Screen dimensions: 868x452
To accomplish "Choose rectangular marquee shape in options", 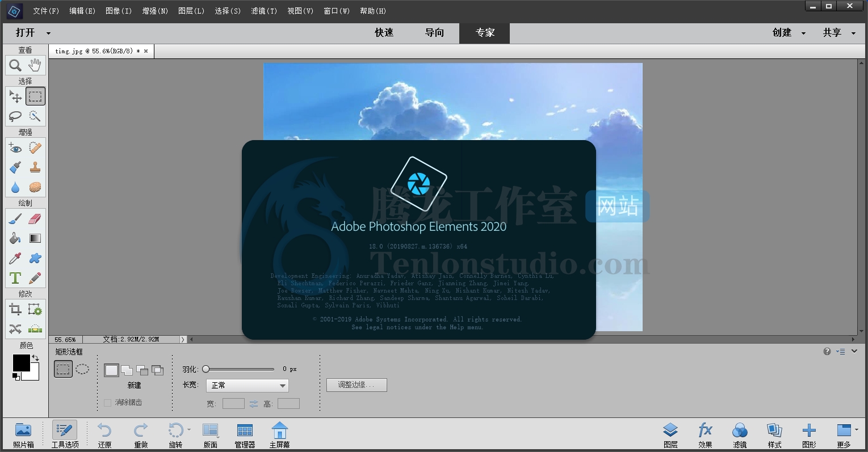I will pyautogui.click(x=63, y=370).
